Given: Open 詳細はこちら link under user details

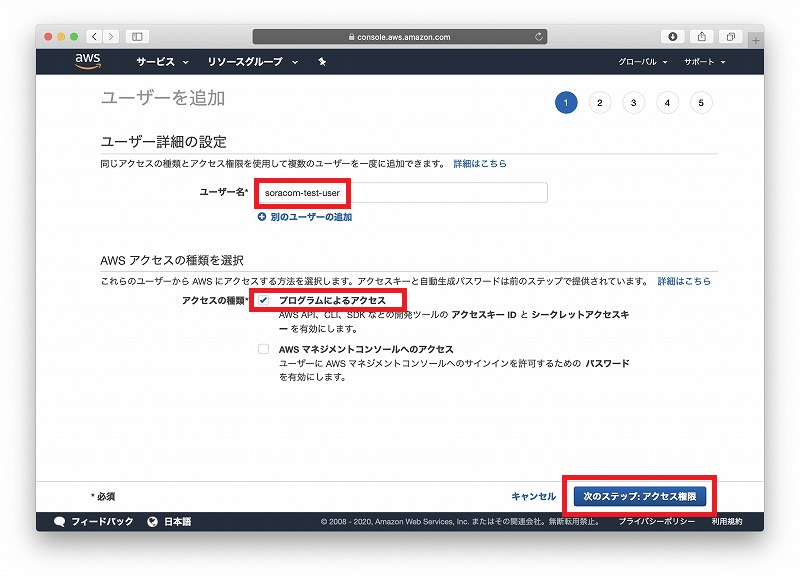Looking at the screenshot, I should coord(480,164).
